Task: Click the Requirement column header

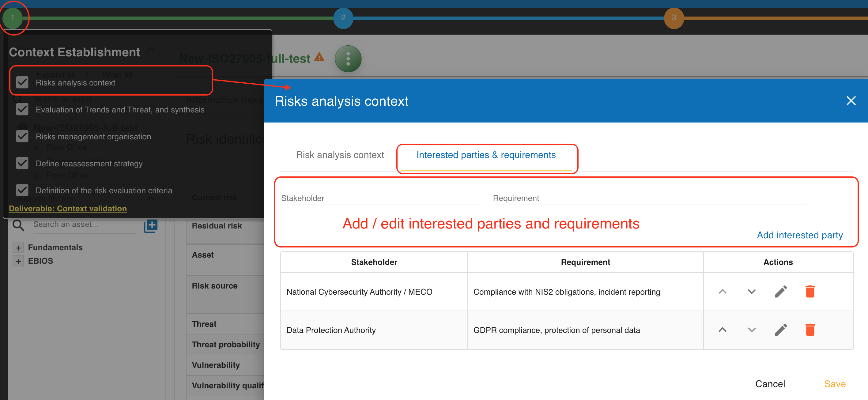Action: coord(585,262)
